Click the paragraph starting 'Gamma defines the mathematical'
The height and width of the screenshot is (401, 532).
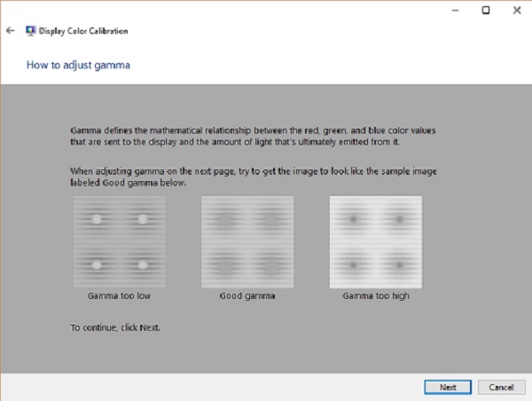pos(253,136)
